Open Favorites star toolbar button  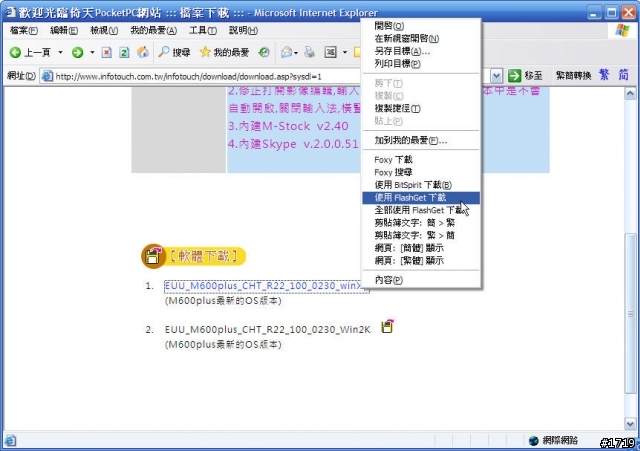pyautogui.click(x=224, y=52)
